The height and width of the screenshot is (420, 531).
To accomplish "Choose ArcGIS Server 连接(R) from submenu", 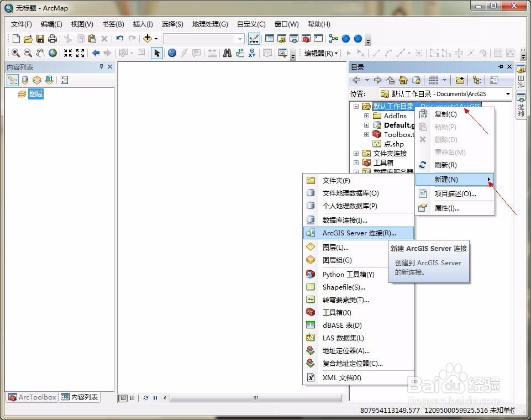I will (x=358, y=233).
